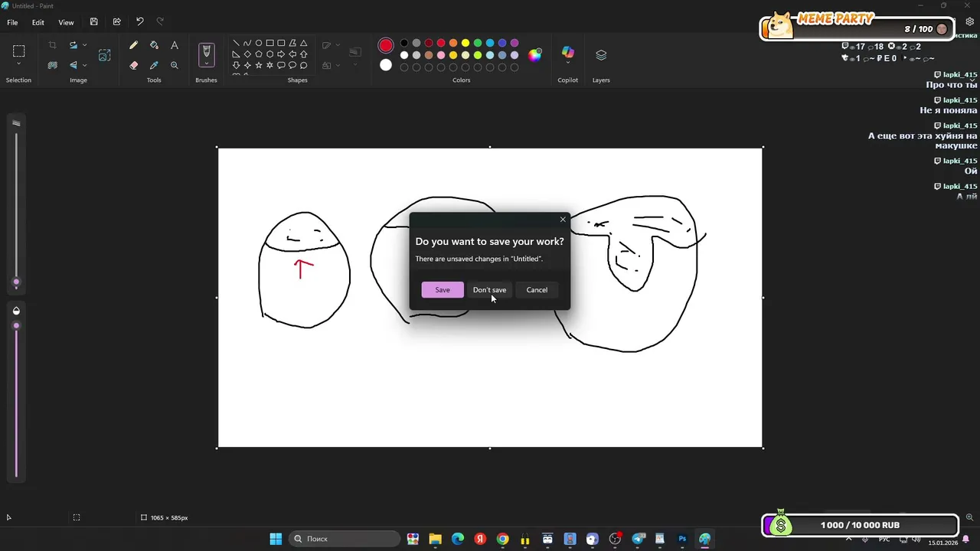Image resolution: width=980 pixels, height=551 pixels.
Task: Choose the Triangle shape
Action: tap(304, 43)
